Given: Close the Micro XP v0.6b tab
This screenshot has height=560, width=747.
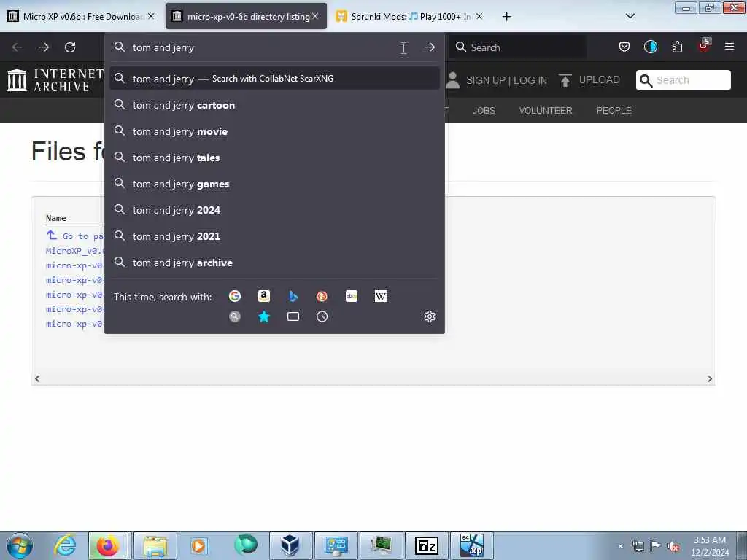Looking at the screenshot, I should (151, 16).
